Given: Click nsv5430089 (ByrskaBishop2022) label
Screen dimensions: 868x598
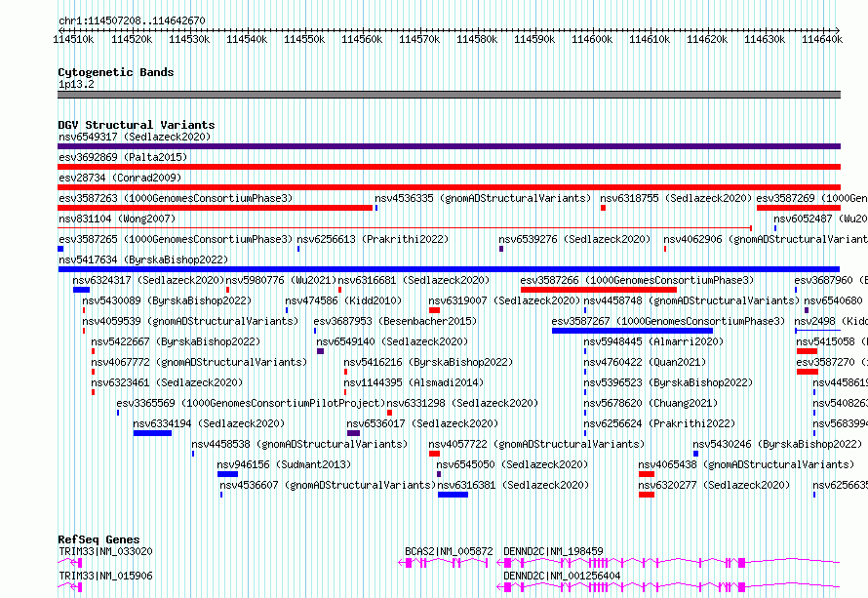Looking at the screenshot, I should coord(167,300).
